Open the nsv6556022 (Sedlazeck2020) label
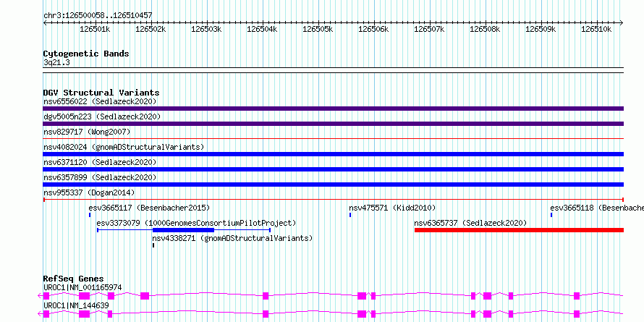The height and width of the screenshot is (322, 644). click(x=100, y=101)
